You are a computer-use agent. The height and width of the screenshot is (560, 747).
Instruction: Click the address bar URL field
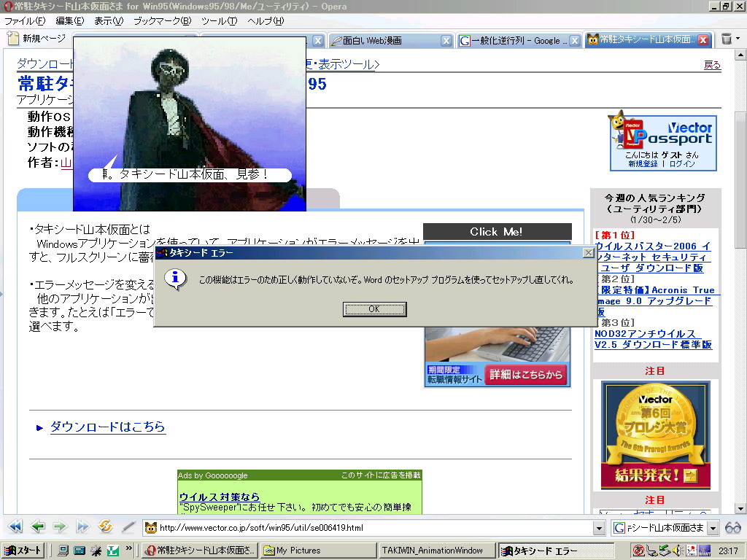372,528
